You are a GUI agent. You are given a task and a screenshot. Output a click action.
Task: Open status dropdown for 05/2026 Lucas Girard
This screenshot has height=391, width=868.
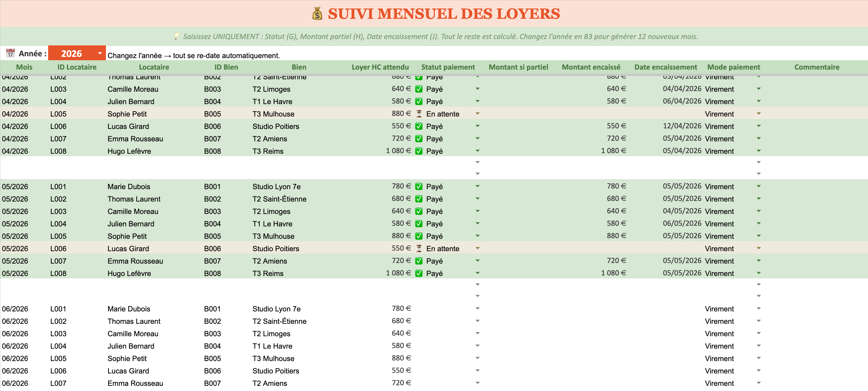click(x=478, y=248)
